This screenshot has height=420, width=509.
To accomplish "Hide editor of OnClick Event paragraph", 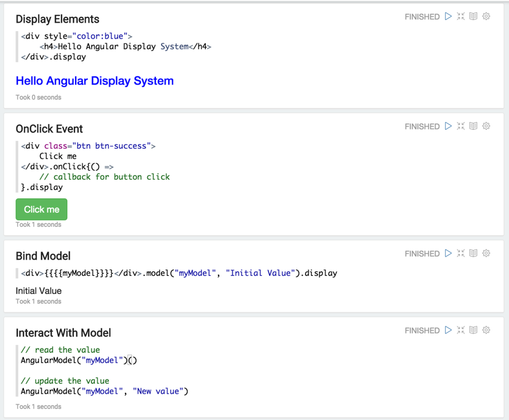I will [460, 126].
